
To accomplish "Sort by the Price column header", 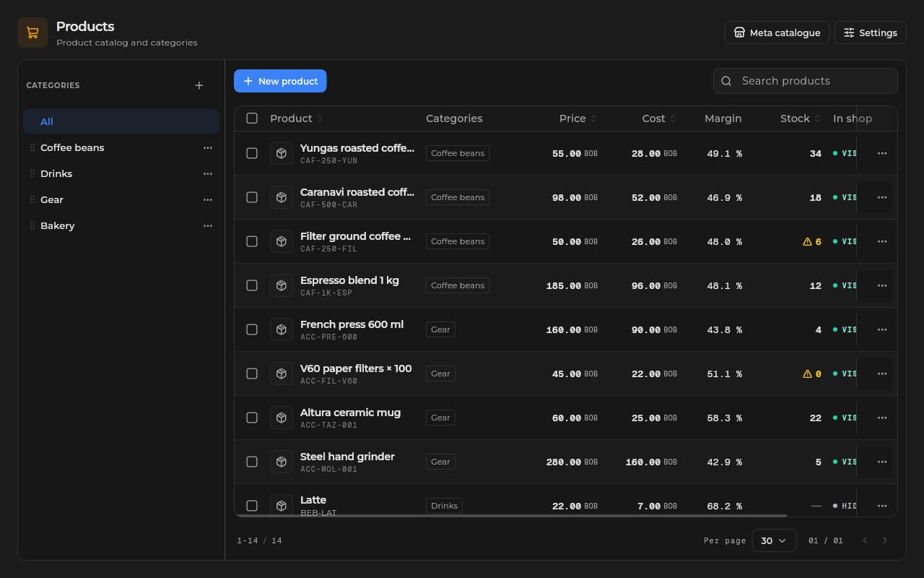I will pos(577,118).
